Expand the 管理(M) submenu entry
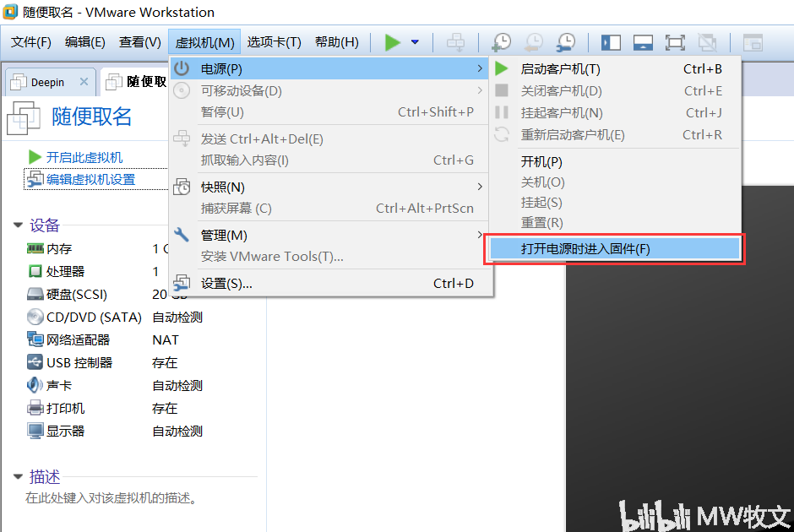Viewport: 794px width, 532px height. 329,235
